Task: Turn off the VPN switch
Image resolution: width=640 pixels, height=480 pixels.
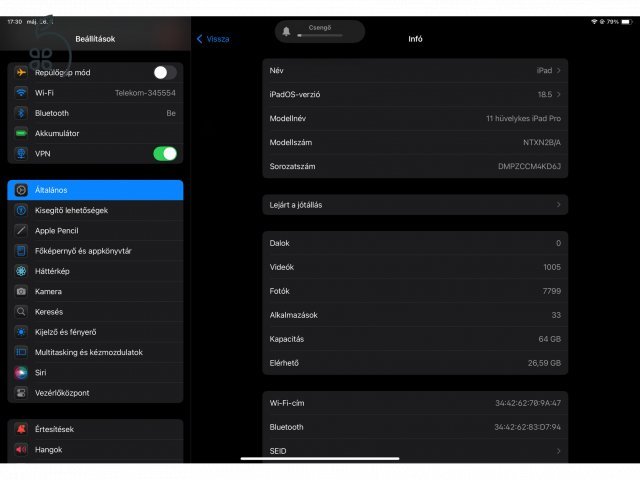Action: pyautogui.click(x=165, y=153)
